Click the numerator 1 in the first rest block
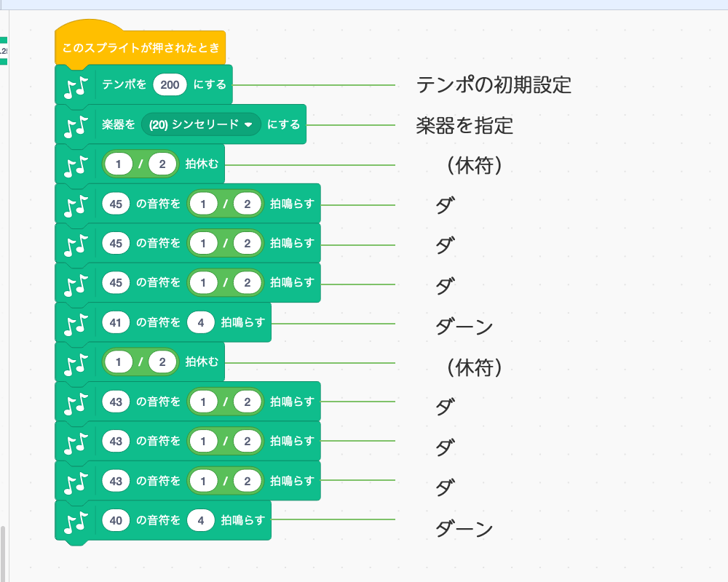This screenshot has height=582, width=728. (119, 164)
